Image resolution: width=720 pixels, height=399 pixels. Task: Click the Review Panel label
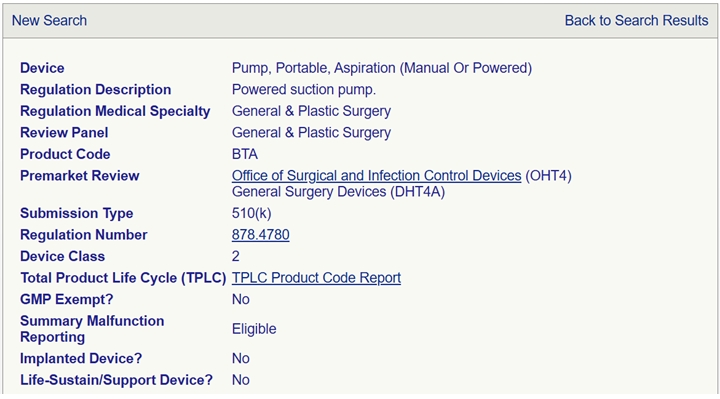(64, 133)
